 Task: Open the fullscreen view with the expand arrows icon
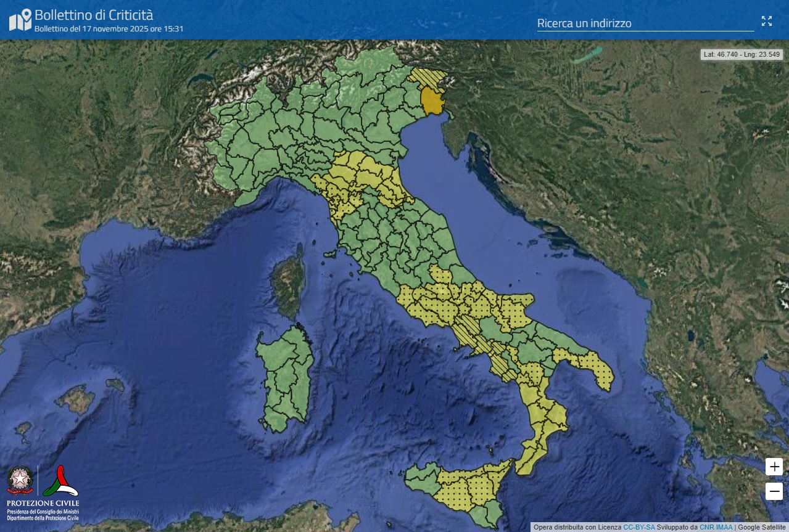[767, 20]
